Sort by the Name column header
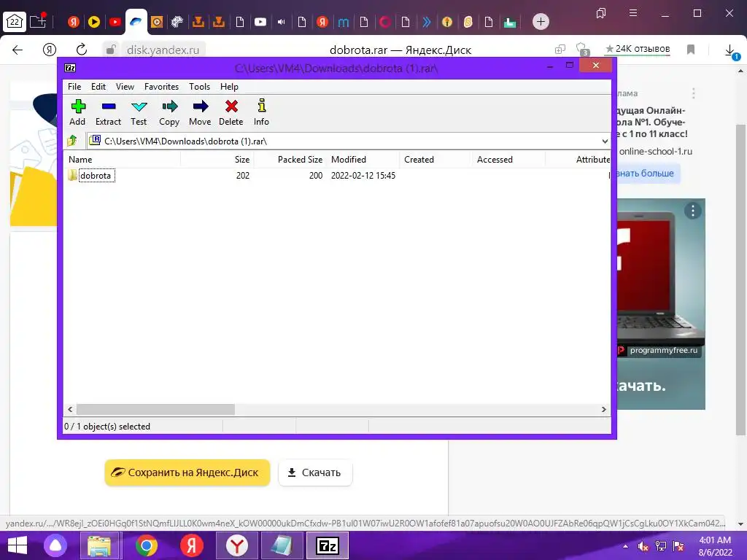This screenshot has width=747, height=560. (122, 160)
